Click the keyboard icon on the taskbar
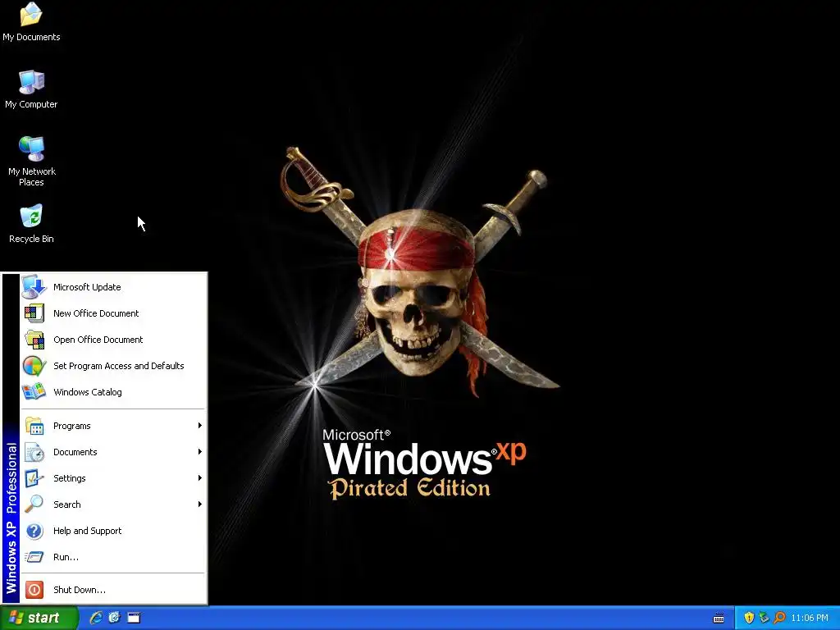This screenshot has width=840, height=630. point(719,619)
